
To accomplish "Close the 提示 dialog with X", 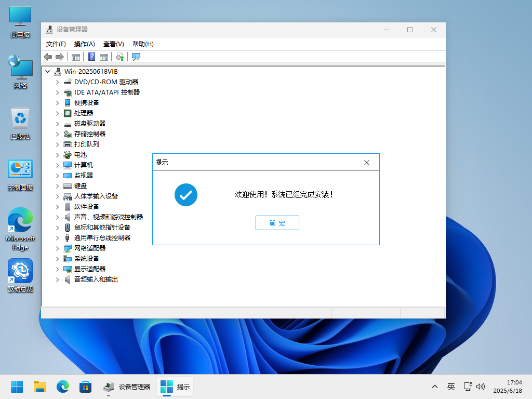I will point(367,163).
